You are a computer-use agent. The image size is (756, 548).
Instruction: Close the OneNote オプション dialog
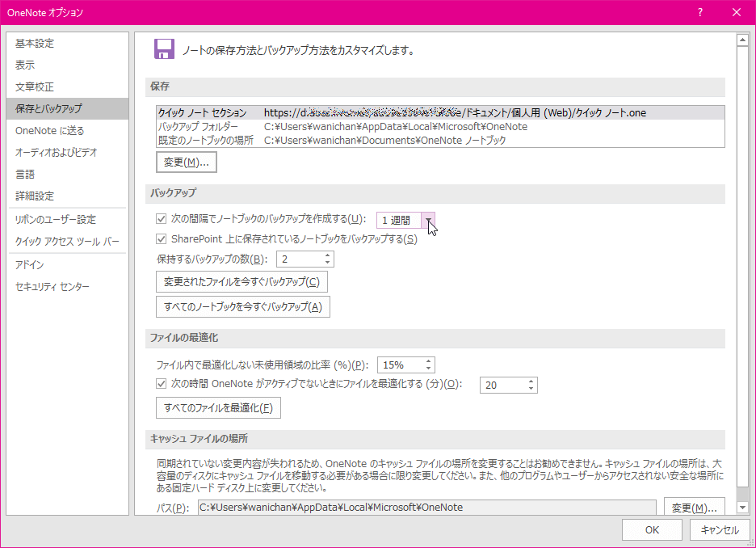click(x=737, y=13)
